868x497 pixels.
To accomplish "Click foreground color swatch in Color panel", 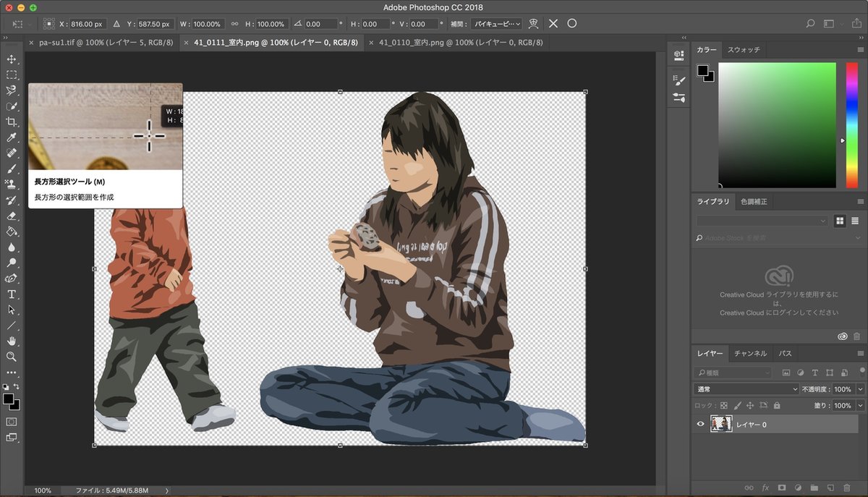I will click(702, 70).
